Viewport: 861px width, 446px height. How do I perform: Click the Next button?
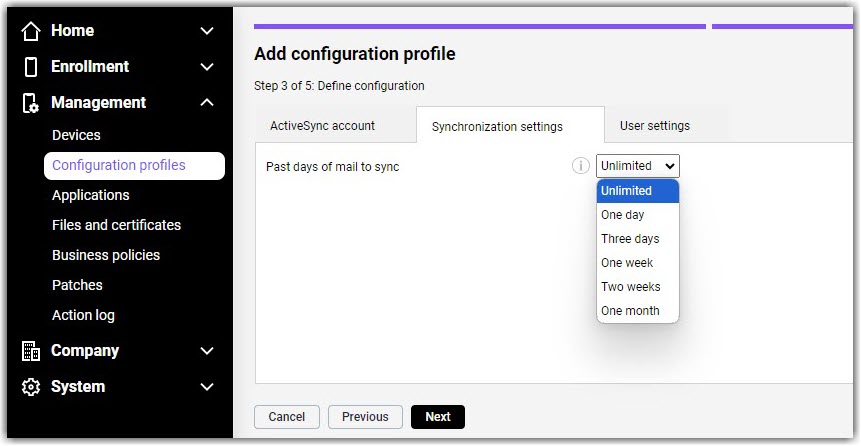[438, 417]
